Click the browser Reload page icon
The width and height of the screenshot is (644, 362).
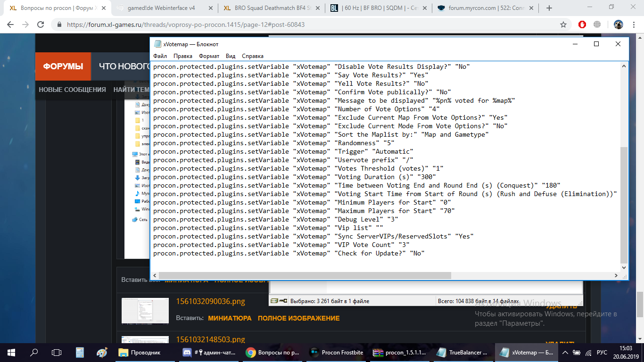41,25
